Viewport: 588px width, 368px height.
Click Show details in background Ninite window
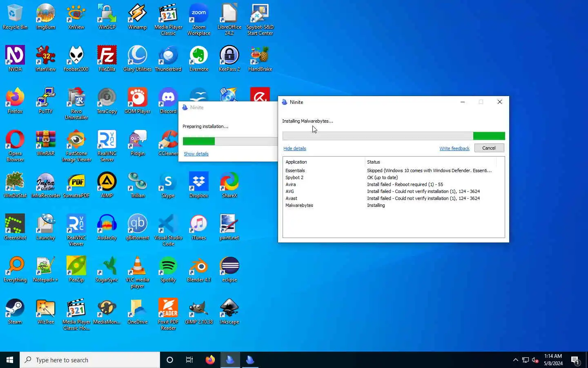tap(196, 154)
